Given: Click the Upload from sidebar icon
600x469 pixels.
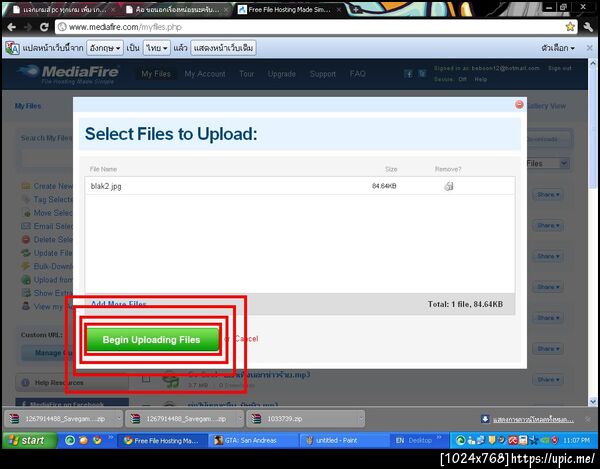Looking at the screenshot, I should 26,280.
